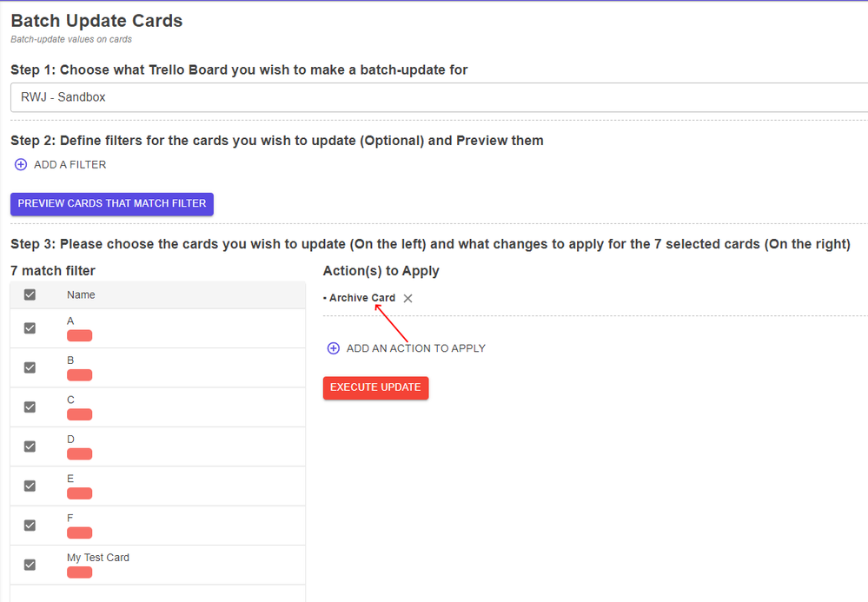Click the plus icon beside Add an Action
Viewport: 868px width, 602px height.
point(334,348)
